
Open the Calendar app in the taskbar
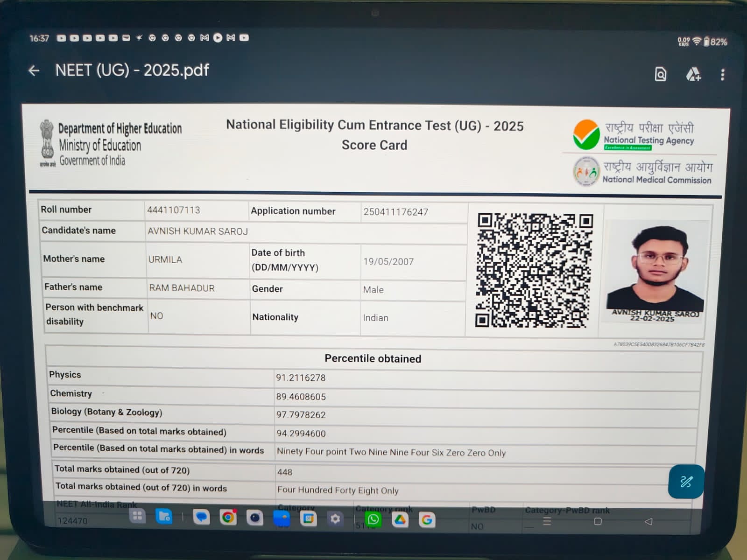pos(308,518)
